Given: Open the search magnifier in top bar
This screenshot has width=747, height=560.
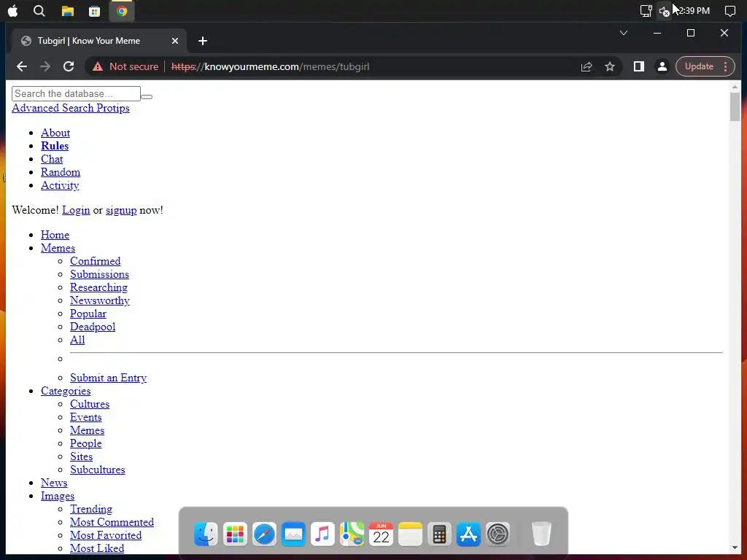Looking at the screenshot, I should tap(39, 11).
